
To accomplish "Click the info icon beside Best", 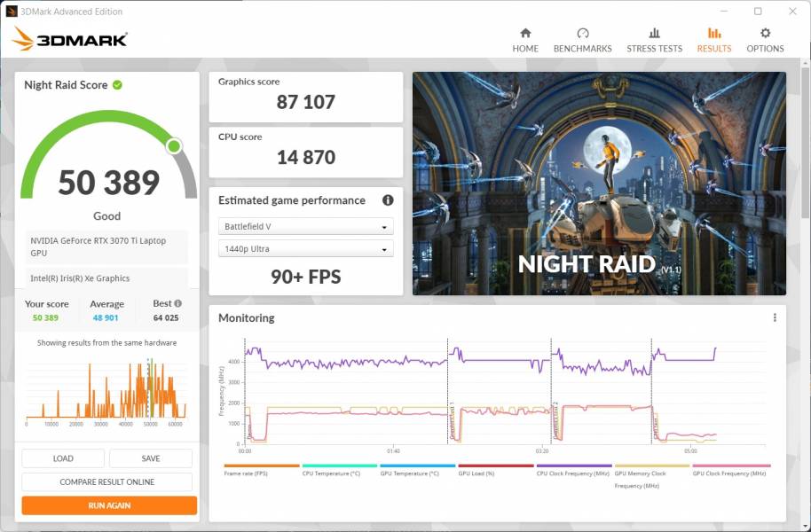I will pos(178,303).
